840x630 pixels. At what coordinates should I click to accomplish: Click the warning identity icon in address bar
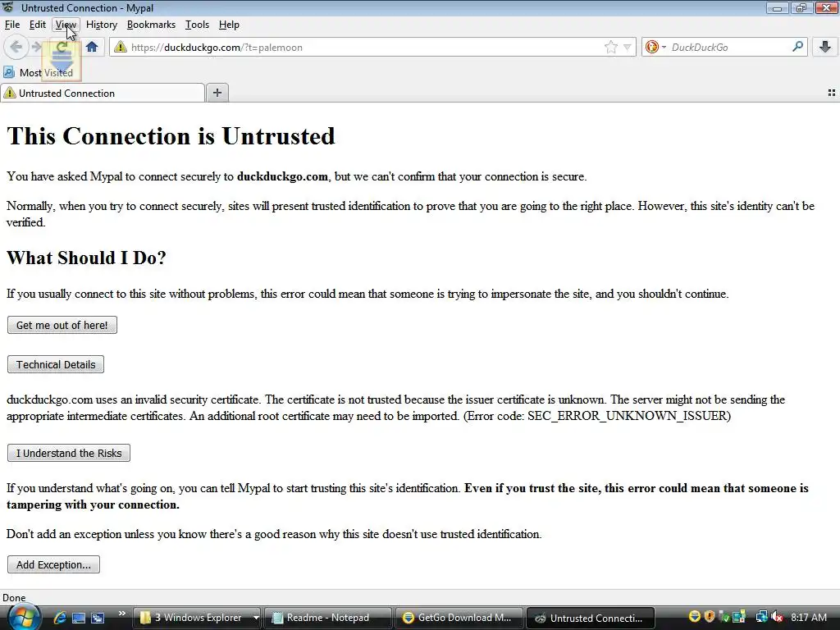[121, 47]
